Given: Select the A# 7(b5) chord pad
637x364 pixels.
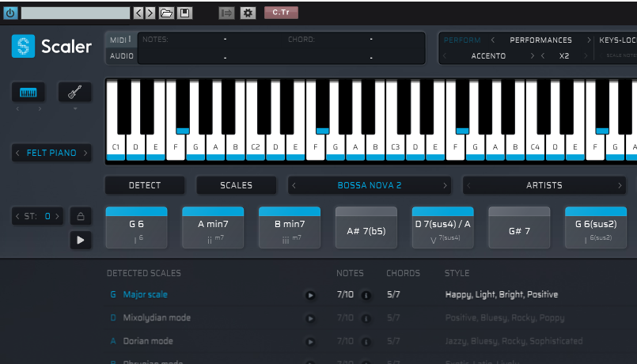Looking at the screenshot, I should (x=366, y=228).
